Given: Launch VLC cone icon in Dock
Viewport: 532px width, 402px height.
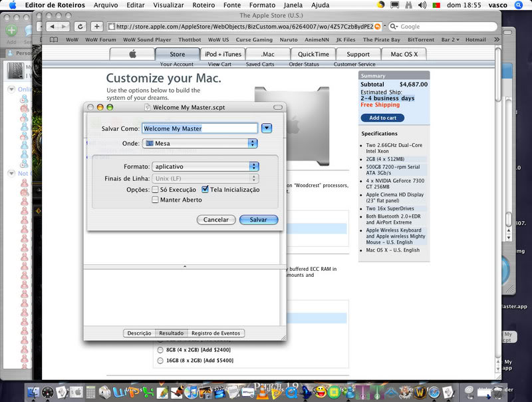Looking at the screenshot, I should pyautogui.click(x=262, y=392).
